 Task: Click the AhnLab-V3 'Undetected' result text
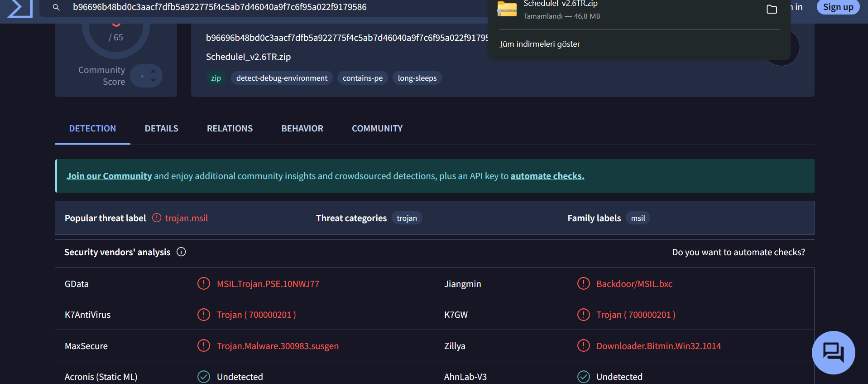[619, 377]
